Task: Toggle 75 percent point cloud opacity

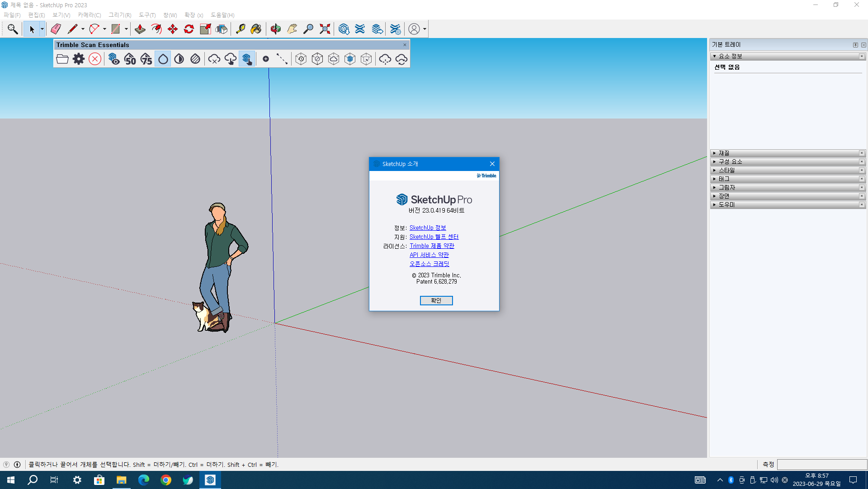Action: tap(146, 59)
